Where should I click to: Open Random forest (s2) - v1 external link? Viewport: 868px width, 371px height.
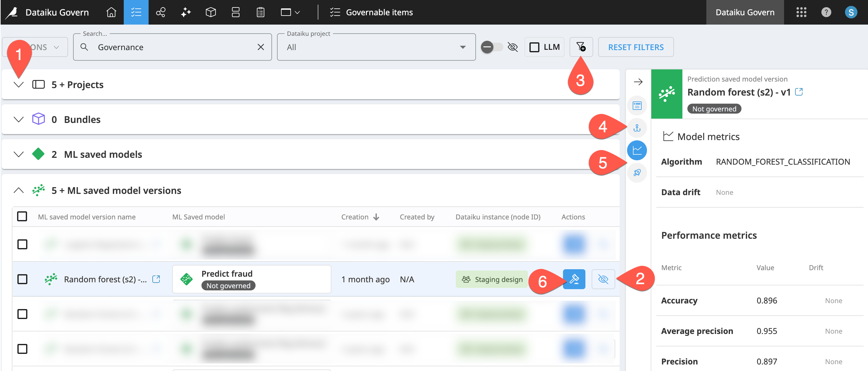(x=799, y=92)
